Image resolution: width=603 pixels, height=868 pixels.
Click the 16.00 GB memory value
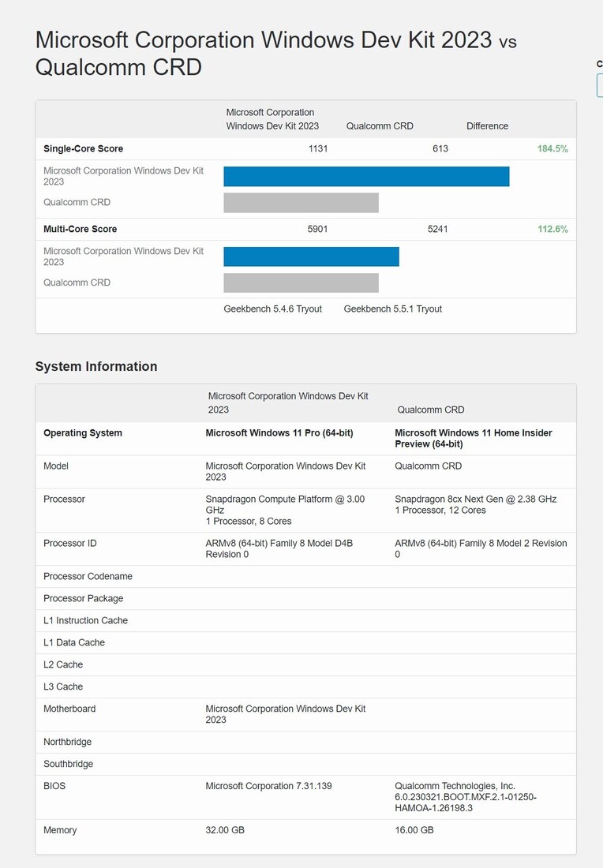(x=414, y=830)
